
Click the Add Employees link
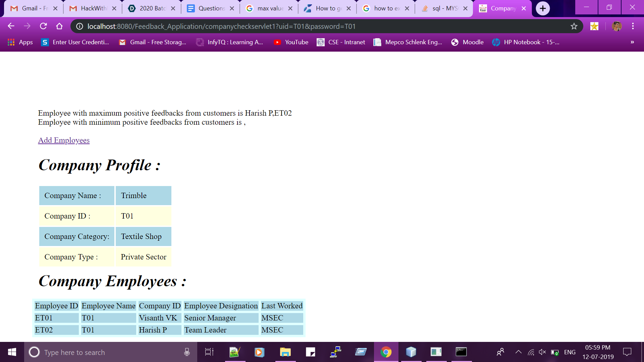pos(64,140)
